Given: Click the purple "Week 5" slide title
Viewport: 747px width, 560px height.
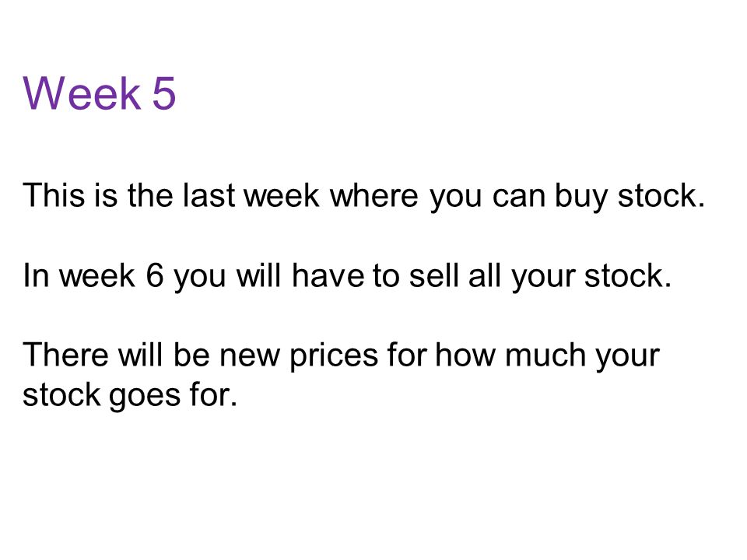Looking at the screenshot, I should (x=100, y=93).
